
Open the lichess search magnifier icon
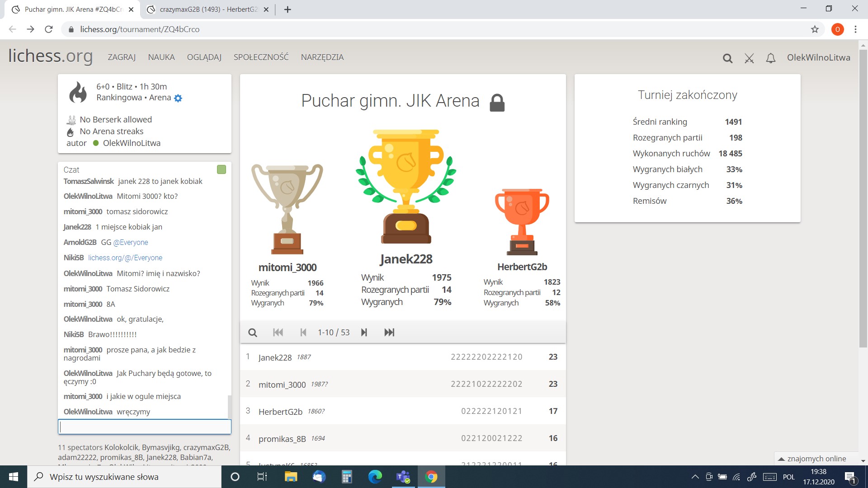point(727,58)
